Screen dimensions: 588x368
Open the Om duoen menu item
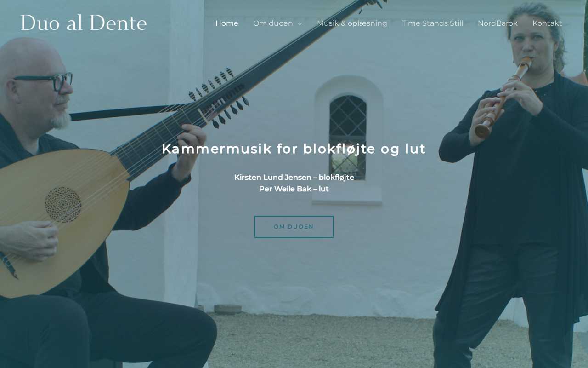pos(273,23)
